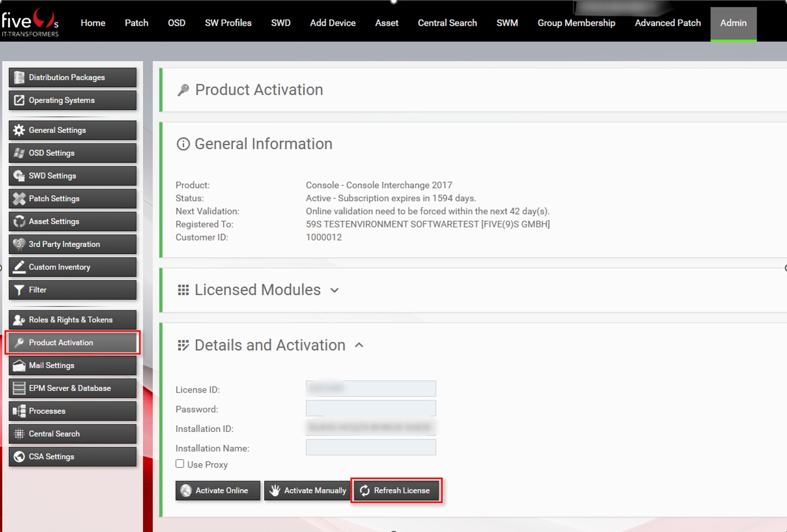This screenshot has height=532, width=787.
Task: Open General Settings from the sidebar
Action: pyautogui.click(x=72, y=130)
